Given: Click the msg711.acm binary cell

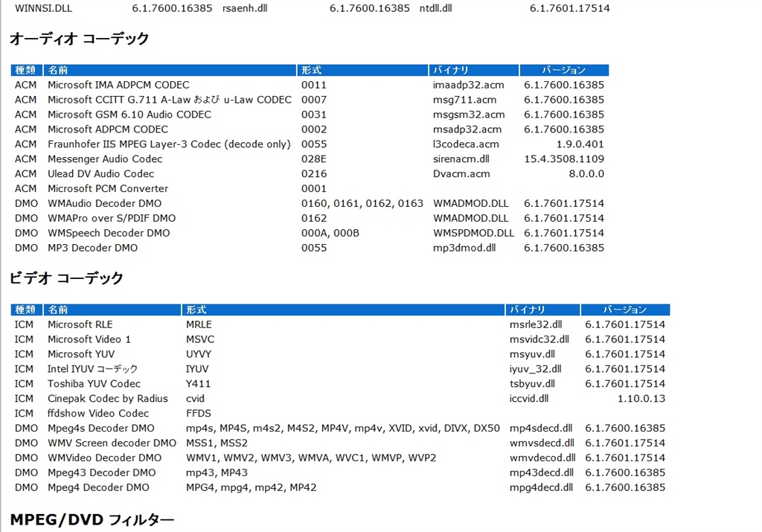Looking at the screenshot, I should pyautogui.click(x=464, y=100).
